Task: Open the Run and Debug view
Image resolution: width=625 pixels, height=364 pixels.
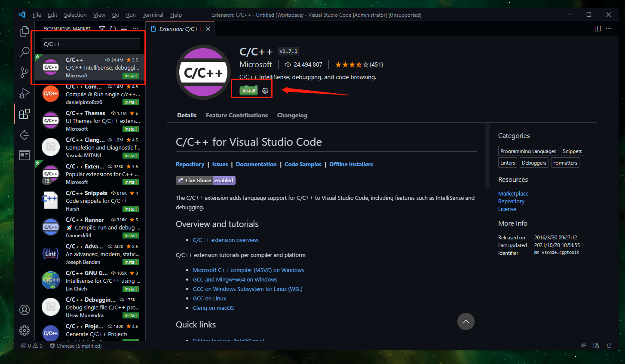Action: pos(25,93)
